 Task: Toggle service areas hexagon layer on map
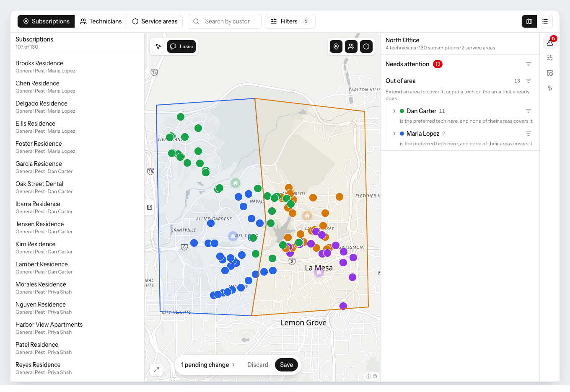pos(366,46)
